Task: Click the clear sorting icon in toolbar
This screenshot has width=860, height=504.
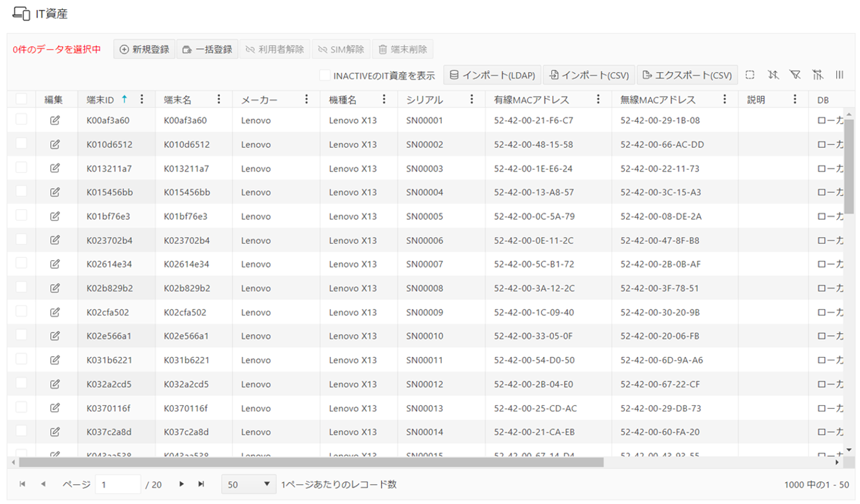Action: click(773, 75)
